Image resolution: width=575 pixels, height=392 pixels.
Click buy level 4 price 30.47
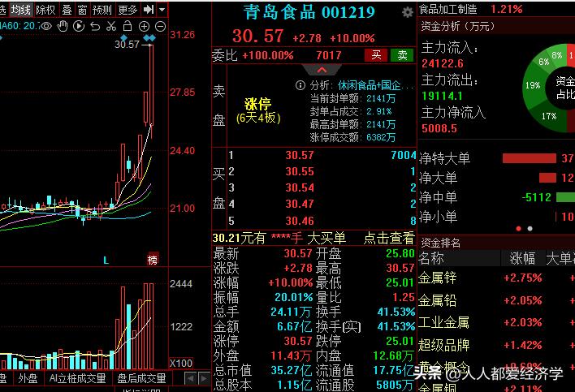tap(300, 204)
